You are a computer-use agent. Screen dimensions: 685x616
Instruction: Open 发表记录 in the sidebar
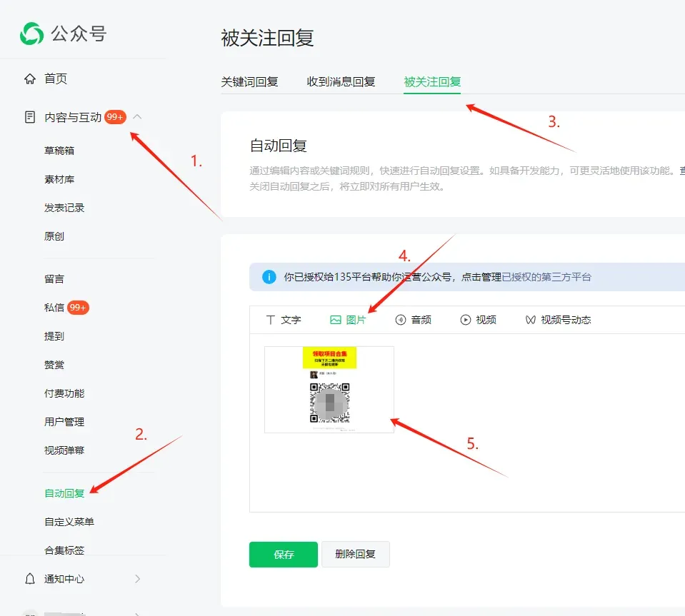point(64,208)
